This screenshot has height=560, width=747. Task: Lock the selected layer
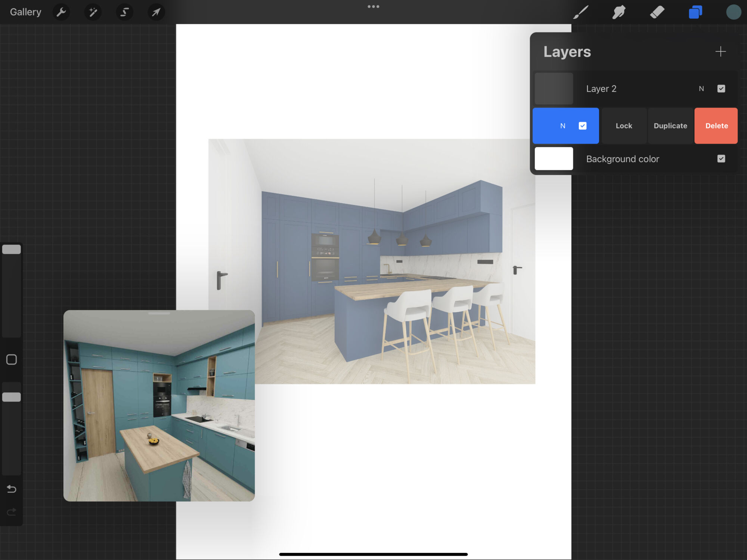point(624,126)
